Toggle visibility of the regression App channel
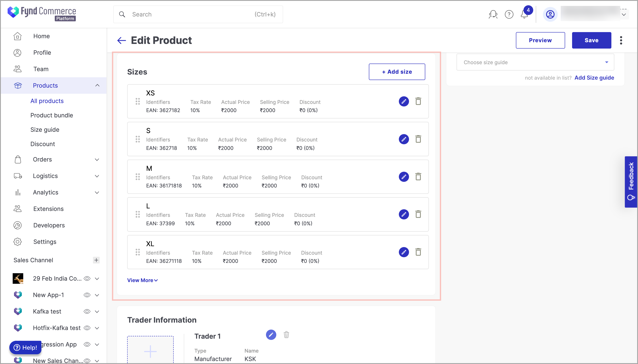 click(x=87, y=344)
